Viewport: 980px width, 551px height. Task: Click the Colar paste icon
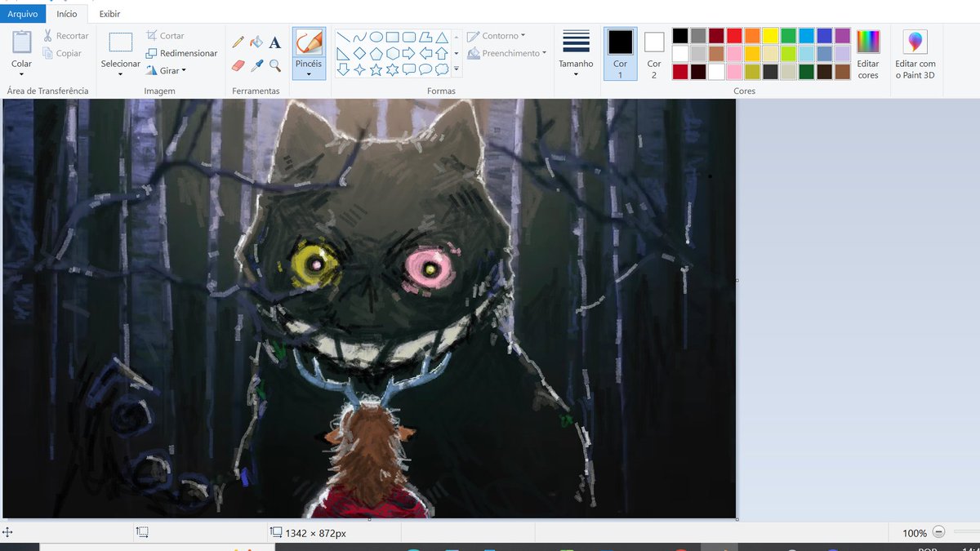tap(22, 42)
